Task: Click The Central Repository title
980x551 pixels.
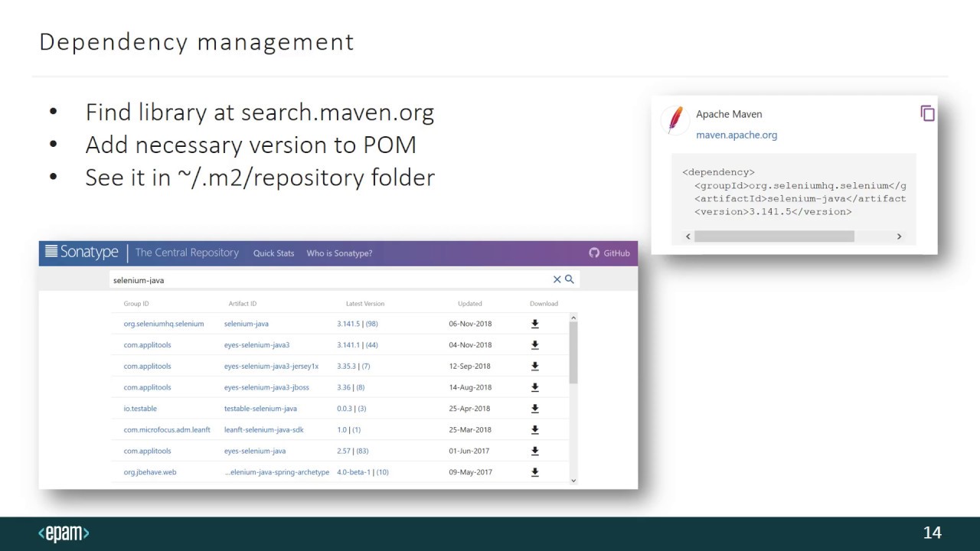Action: pyautogui.click(x=187, y=253)
